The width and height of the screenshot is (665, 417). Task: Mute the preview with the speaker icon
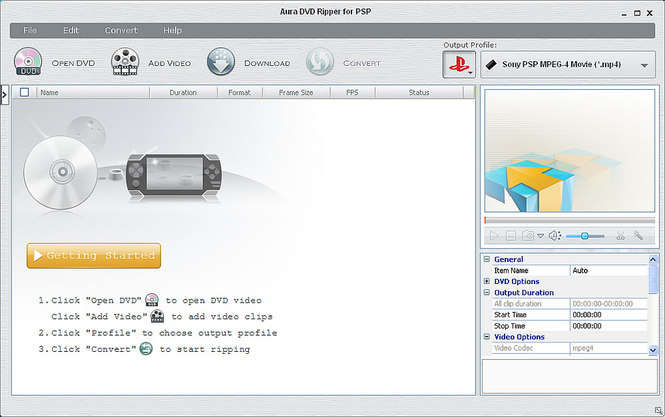(x=555, y=236)
